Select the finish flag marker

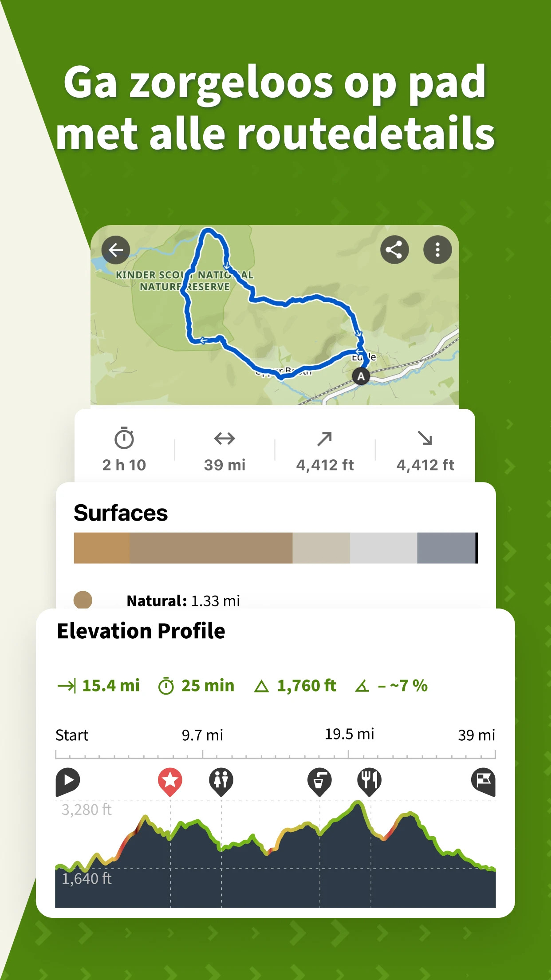point(484,782)
